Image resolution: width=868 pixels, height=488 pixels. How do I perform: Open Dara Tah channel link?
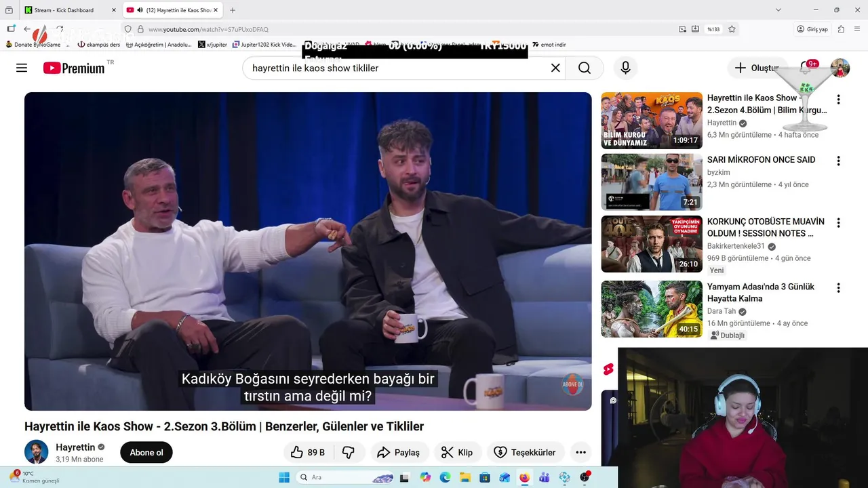[722, 311]
